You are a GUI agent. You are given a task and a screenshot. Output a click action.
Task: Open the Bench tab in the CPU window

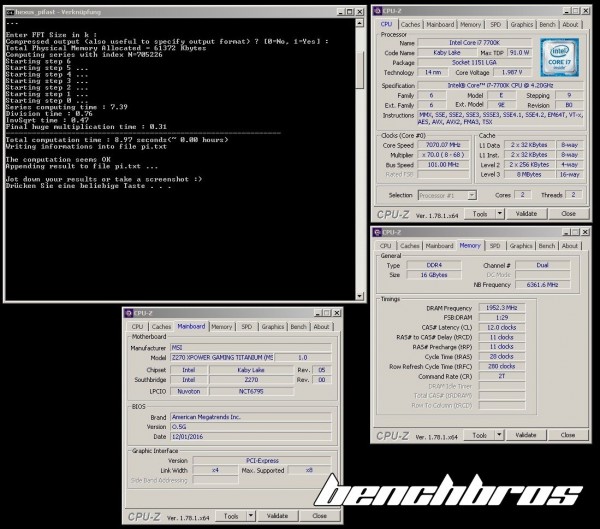(x=547, y=24)
